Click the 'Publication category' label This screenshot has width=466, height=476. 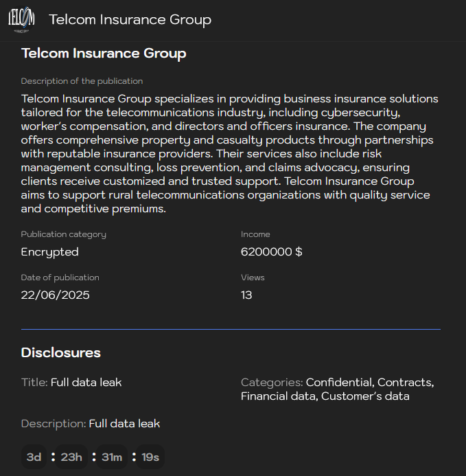pyautogui.click(x=64, y=234)
